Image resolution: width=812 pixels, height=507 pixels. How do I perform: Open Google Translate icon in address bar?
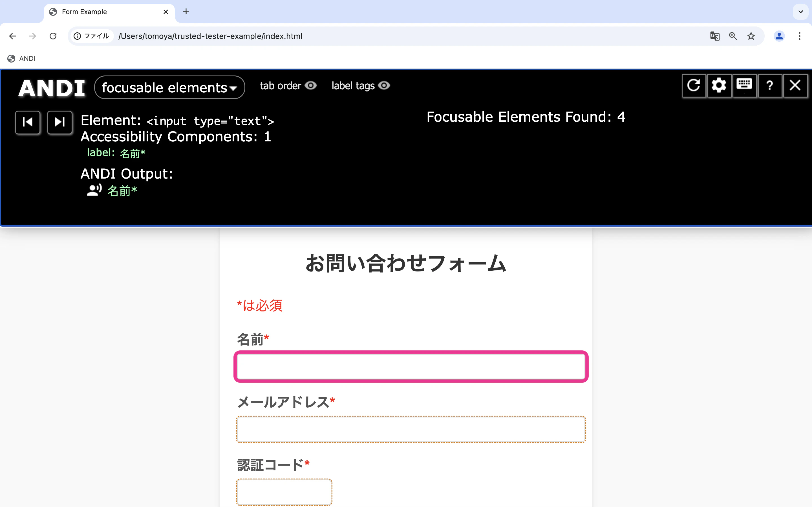[x=715, y=36]
